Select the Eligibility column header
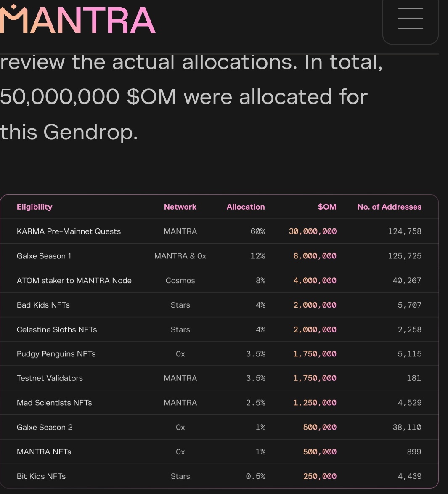 click(x=34, y=207)
